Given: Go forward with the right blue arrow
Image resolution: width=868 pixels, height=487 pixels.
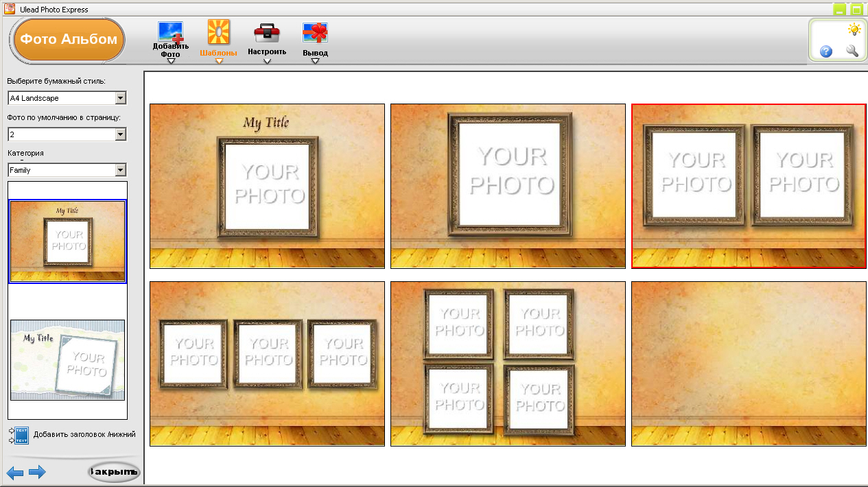Looking at the screenshot, I should pos(37,472).
